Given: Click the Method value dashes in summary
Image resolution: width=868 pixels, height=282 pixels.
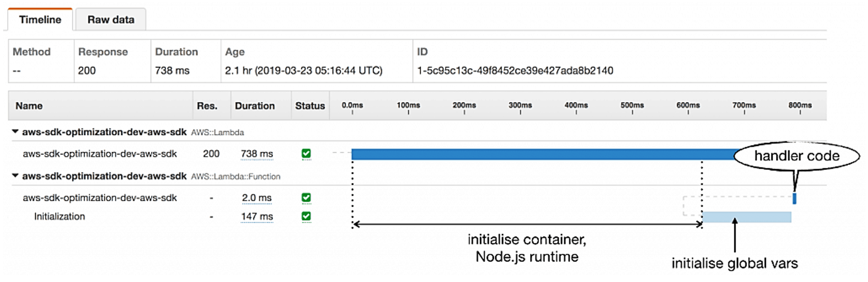Looking at the screenshot, I should point(17,71).
